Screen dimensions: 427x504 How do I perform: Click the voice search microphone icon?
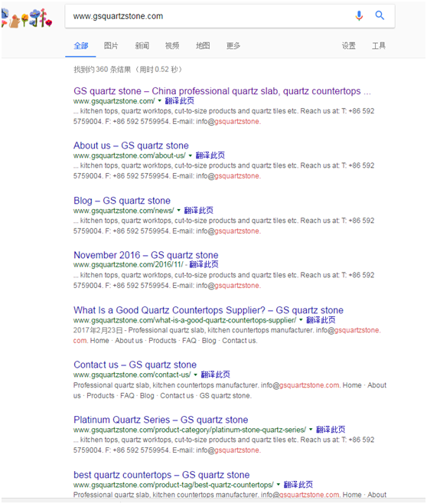pos(359,15)
